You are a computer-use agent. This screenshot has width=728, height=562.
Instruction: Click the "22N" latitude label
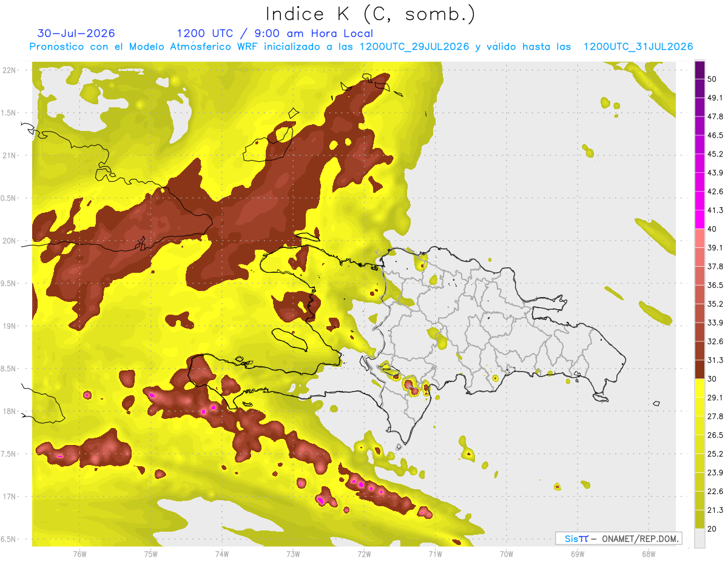tap(9, 70)
